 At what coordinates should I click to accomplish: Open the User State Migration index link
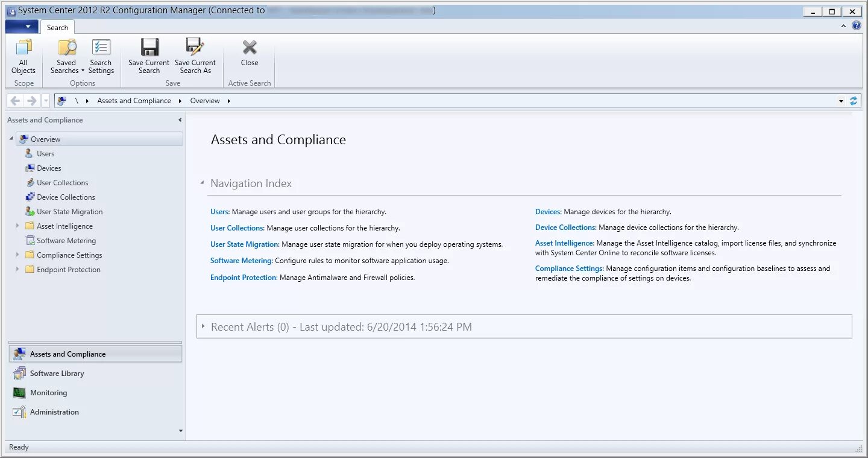pos(244,244)
